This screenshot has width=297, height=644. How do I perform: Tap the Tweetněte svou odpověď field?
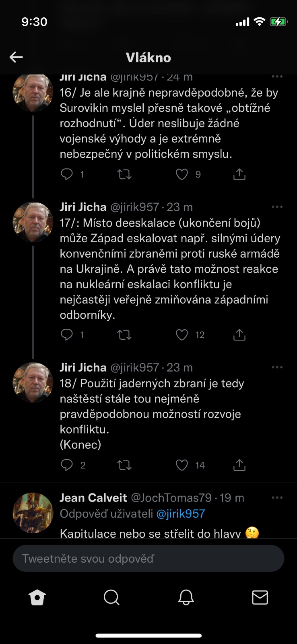pos(148,559)
